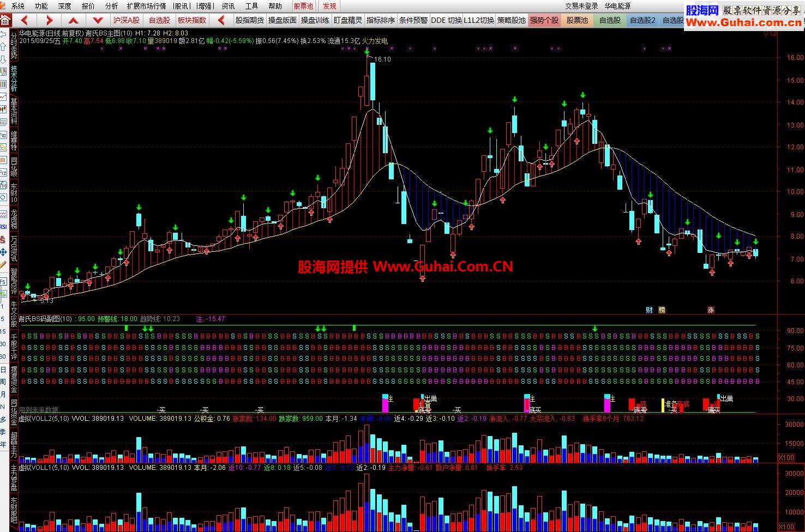Open the 自选股 button beside 沪深A股
805x532 pixels.
tap(159, 20)
